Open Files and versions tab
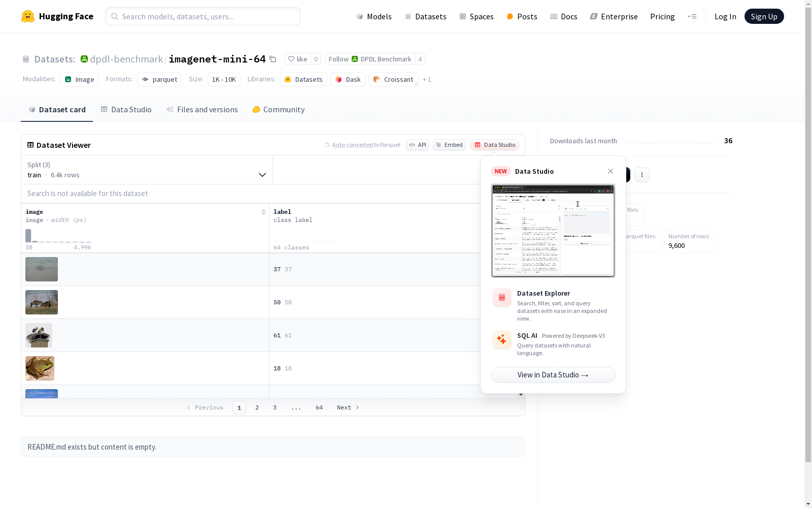812x508 pixels. point(202,110)
